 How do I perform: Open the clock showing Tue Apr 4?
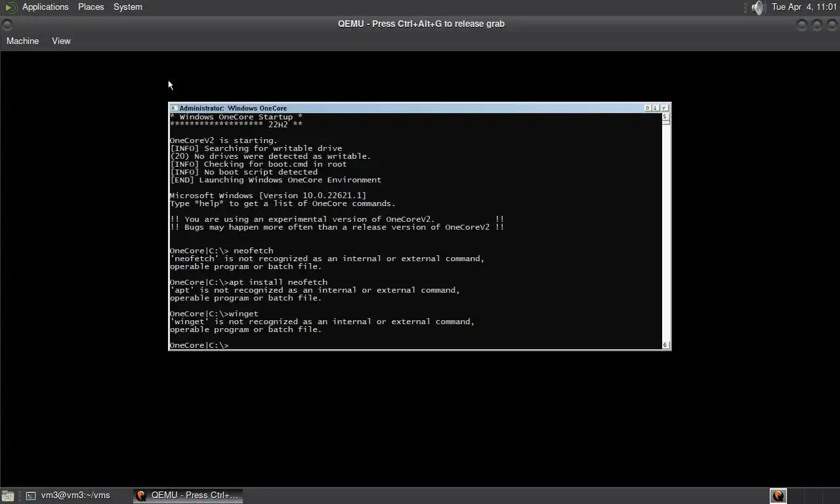tap(805, 7)
